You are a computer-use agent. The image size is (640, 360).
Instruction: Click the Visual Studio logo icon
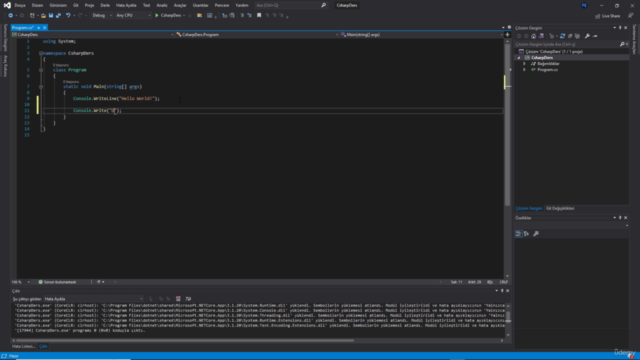(7, 5)
